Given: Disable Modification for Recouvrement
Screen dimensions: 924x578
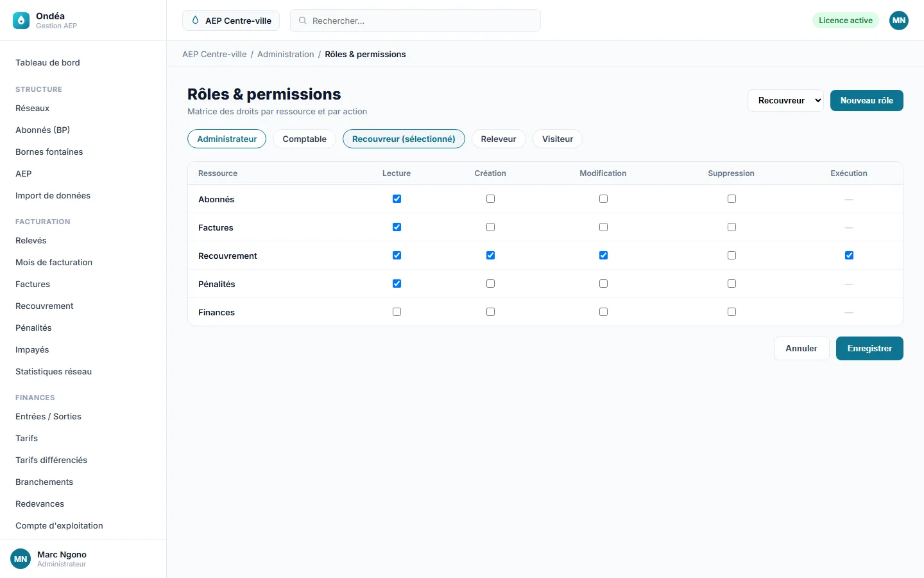Looking at the screenshot, I should coord(603,256).
